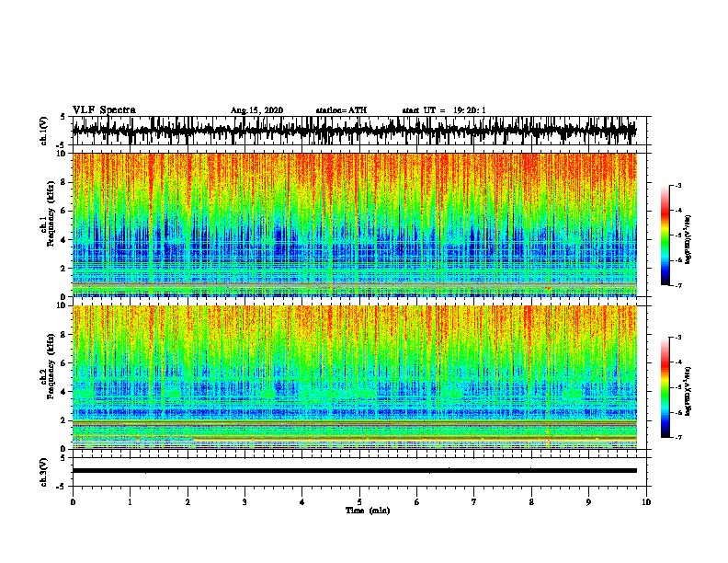Click the "8" kHz tick of ch.2 spectrogram

click(63, 335)
